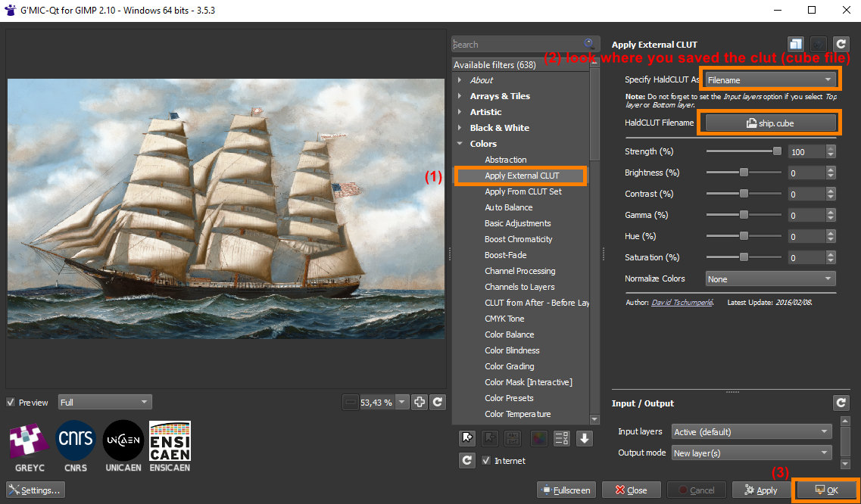This screenshot has width=861, height=504.
Task: Reset preview zoom with the refresh icon
Action: (x=437, y=403)
